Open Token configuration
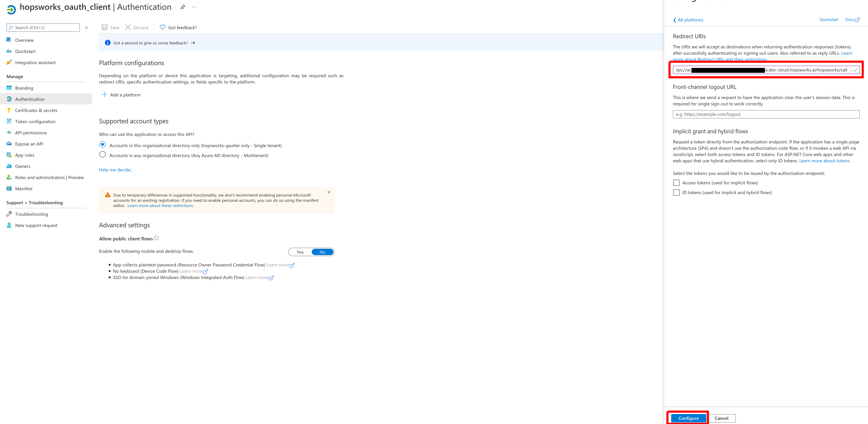Viewport: 868px width, 424px height. point(35,121)
